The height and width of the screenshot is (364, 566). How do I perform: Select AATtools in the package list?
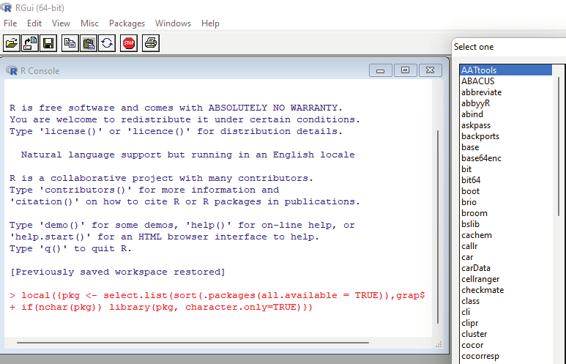(x=506, y=70)
